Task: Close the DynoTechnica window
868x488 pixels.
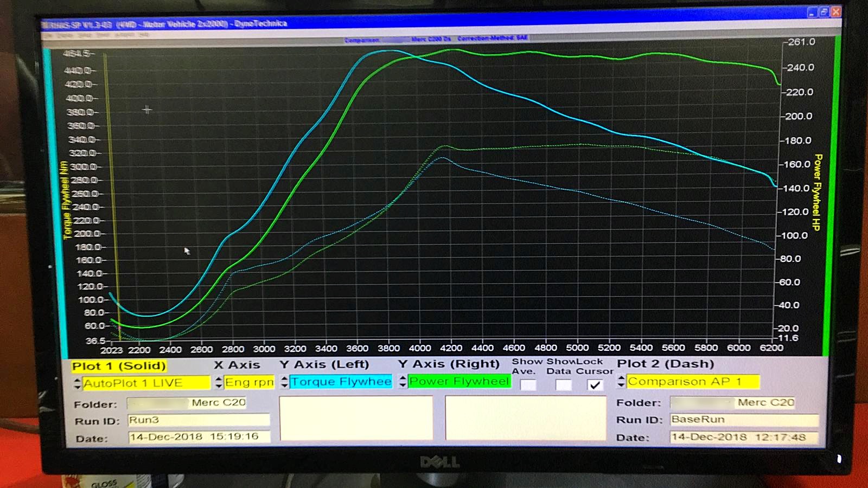Action: pyautogui.click(x=836, y=11)
